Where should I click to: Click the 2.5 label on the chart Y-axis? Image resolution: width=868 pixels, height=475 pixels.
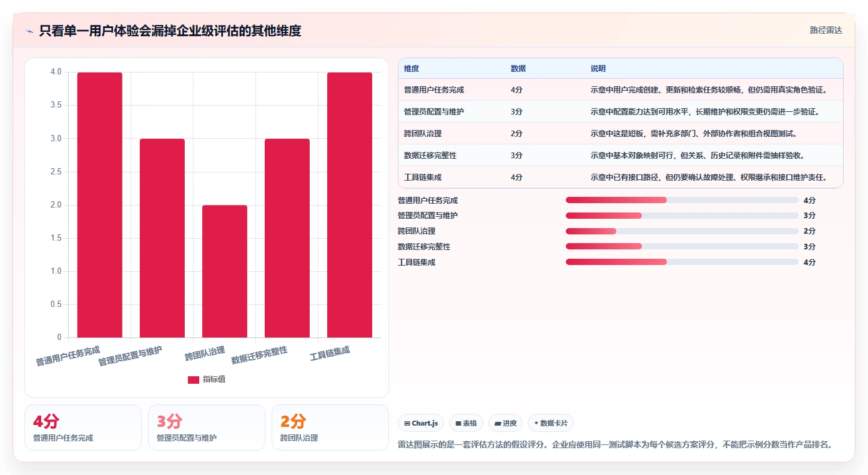[56, 172]
